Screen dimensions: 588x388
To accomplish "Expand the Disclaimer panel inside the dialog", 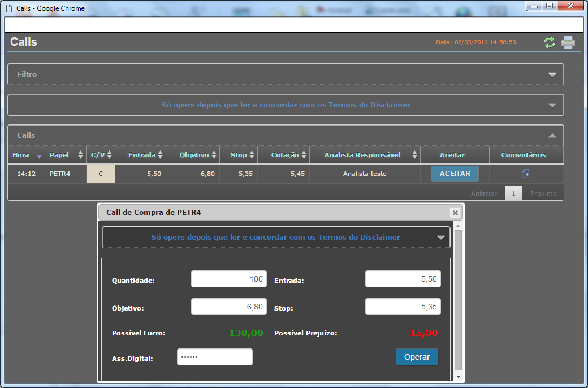I will (440, 238).
